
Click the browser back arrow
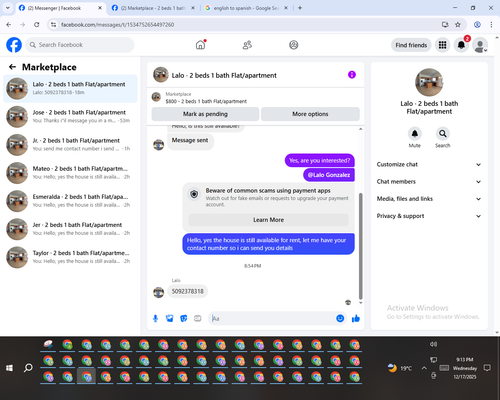pos(9,25)
